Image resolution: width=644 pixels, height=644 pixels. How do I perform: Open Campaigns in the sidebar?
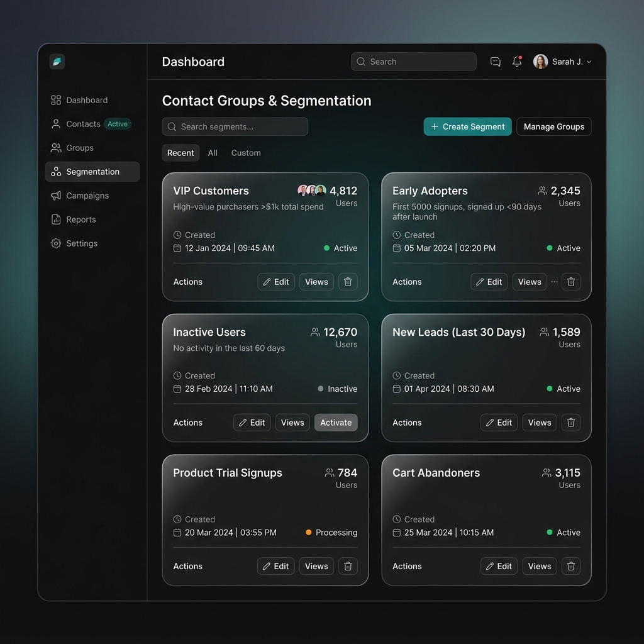pyautogui.click(x=80, y=196)
